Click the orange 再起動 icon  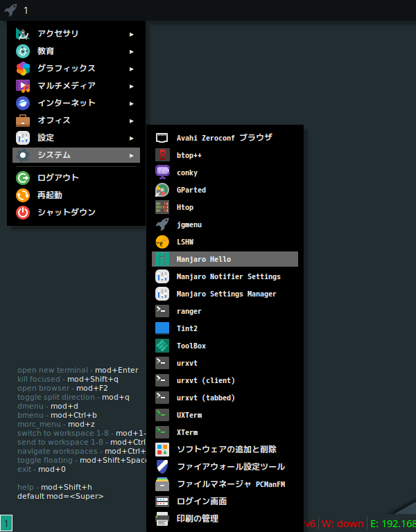point(23,195)
